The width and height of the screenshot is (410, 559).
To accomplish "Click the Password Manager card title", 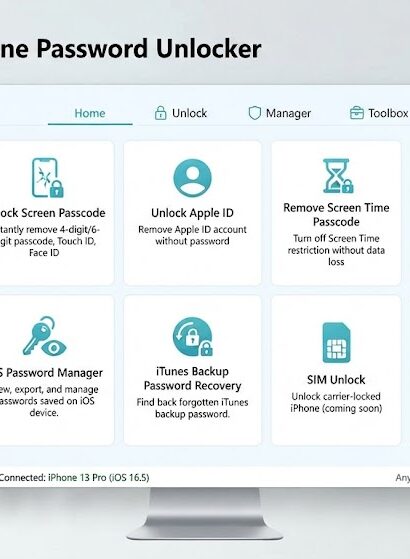I will [x=51, y=373].
